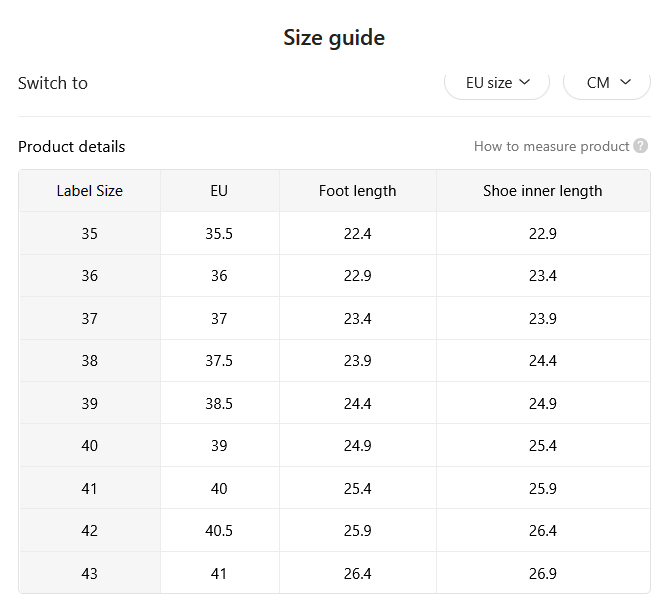
Task: Open the CM unit dropdown
Action: point(607,83)
